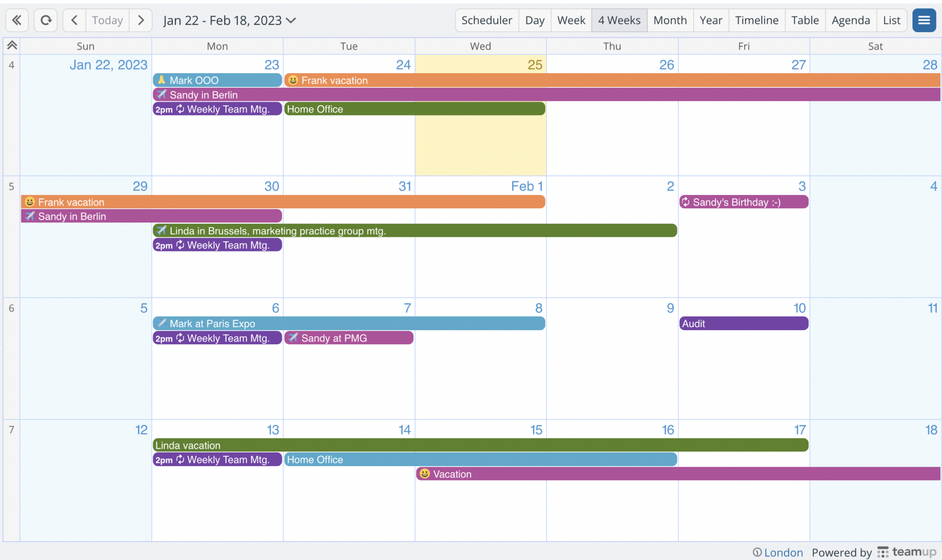This screenshot has width=942, height=560.
Task: Open the Agenda view
Action: (x=850, y=20)
